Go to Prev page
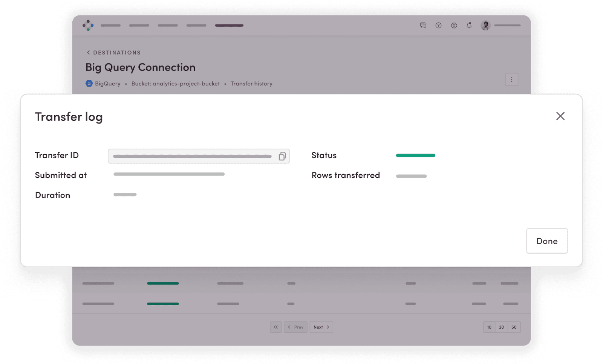Viewport: 603px width, 364px height. click(295, 327)
